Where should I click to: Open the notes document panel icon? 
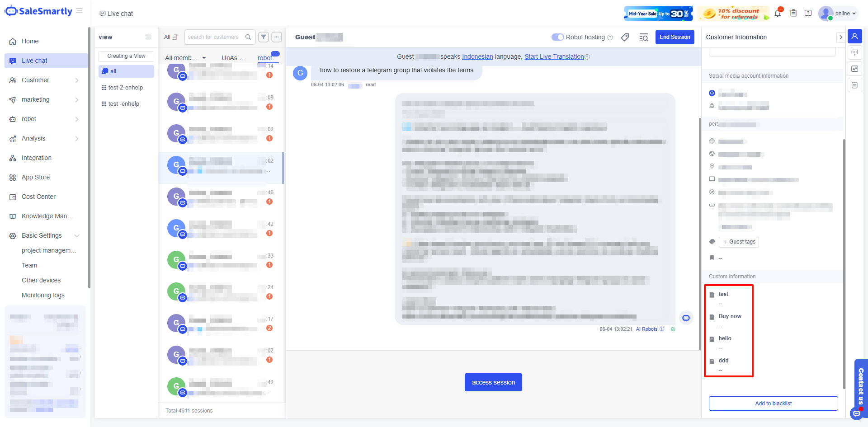[x=855, y=85]
